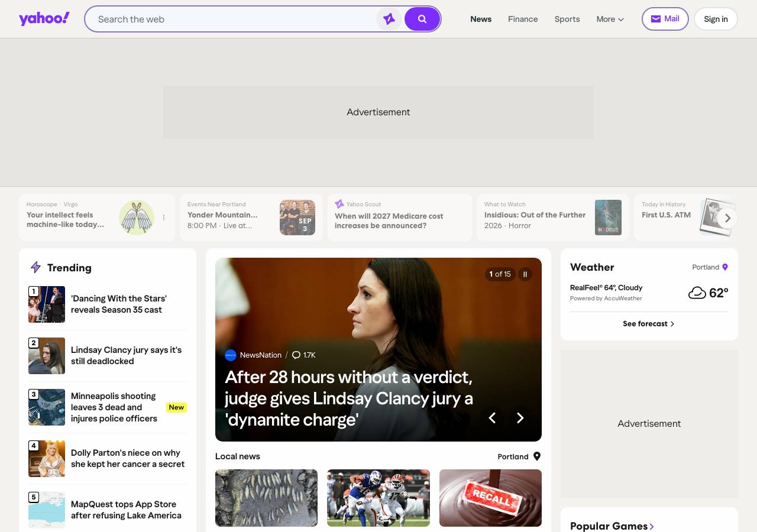The height and width of the screenshot is (532, 757).
Task: Open the Lindsay Clancy trending thumbnail
Action: [47, 356]
